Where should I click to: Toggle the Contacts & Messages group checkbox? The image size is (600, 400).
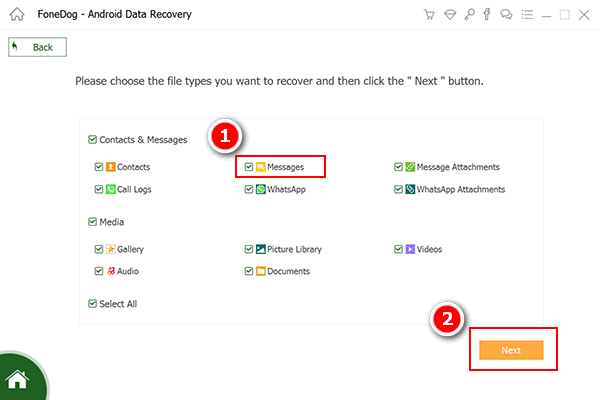(x=93, y=140)
